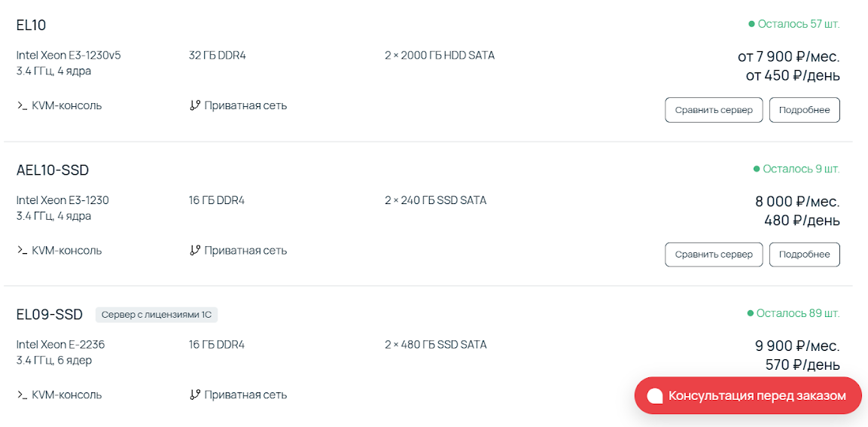
Task: Click the green availability dot for EL10
Action: (751, 24)
